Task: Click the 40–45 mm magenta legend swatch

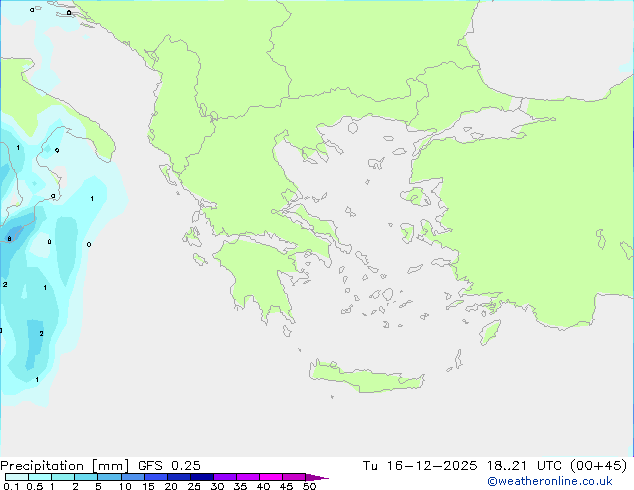Action: [271, 477]
